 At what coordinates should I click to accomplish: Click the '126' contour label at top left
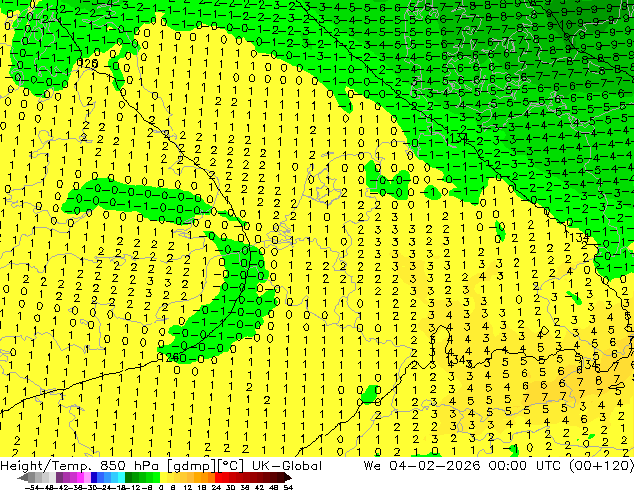click(x=87, y=63)
